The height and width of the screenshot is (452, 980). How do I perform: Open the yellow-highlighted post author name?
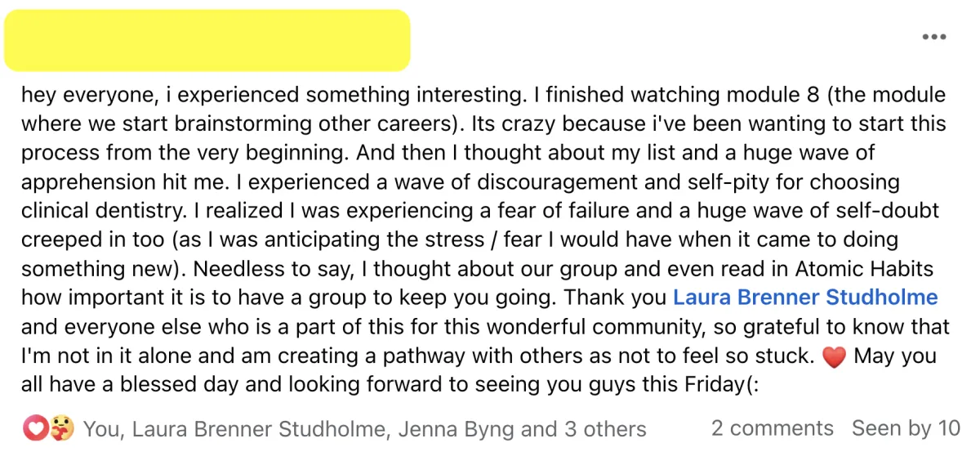(x=207, y=40)
